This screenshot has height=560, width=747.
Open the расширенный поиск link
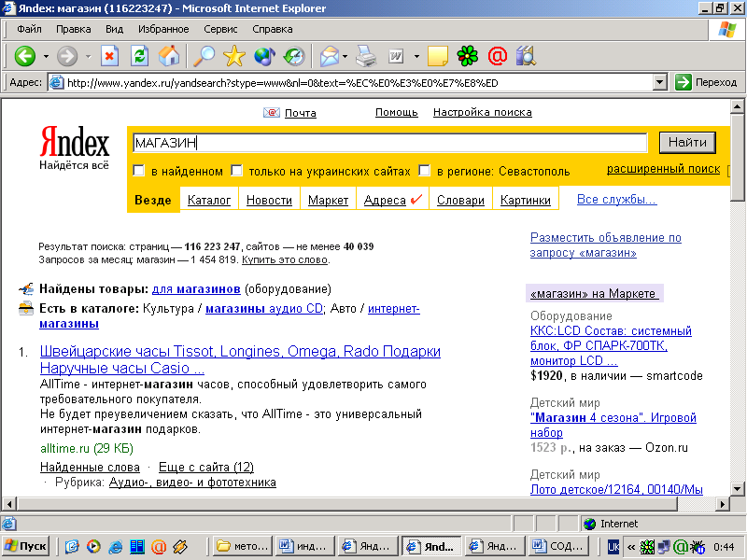[663, 169]
